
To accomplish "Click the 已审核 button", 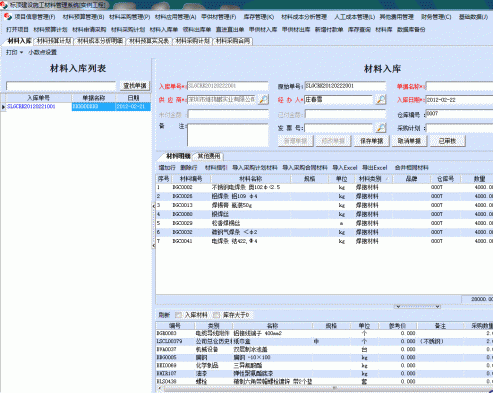I will [x=447, y=141].
